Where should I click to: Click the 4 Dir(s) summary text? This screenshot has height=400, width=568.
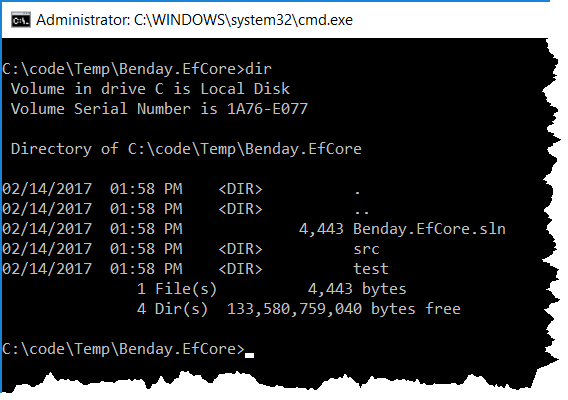(172, 309)
